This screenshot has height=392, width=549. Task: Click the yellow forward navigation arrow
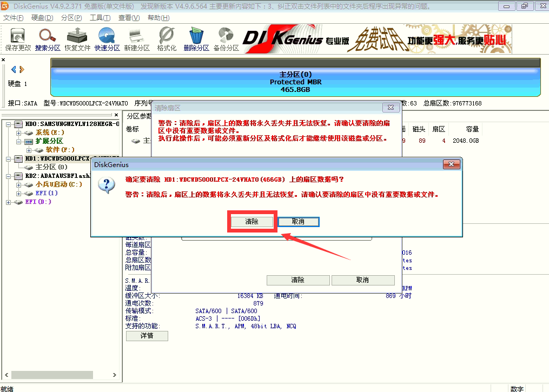tap(21, 69)
